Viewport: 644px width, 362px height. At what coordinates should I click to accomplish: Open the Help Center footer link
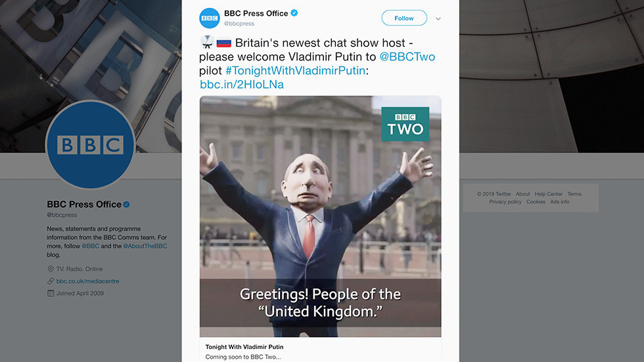[x=549, y=194]
